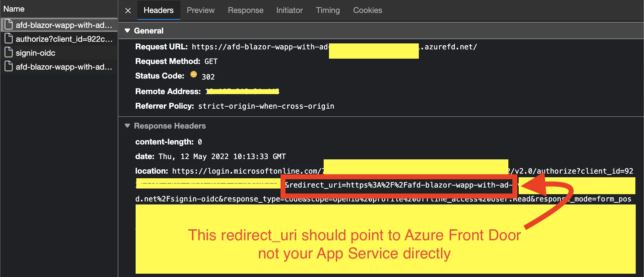Select the authorize?client_id request row
644x277 pixels.
pyautogui.click(x=59, y=39)
